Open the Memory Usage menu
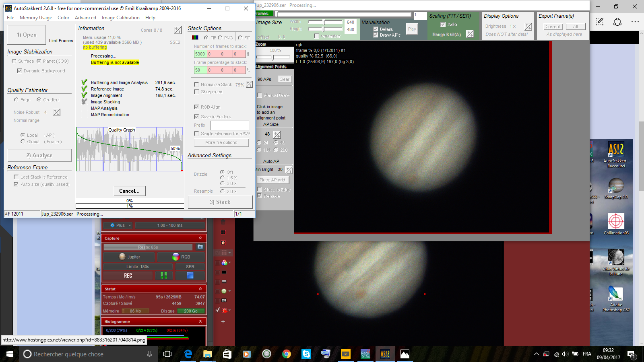This screenshot has width=644, height=362. click(x=36, y=18)
